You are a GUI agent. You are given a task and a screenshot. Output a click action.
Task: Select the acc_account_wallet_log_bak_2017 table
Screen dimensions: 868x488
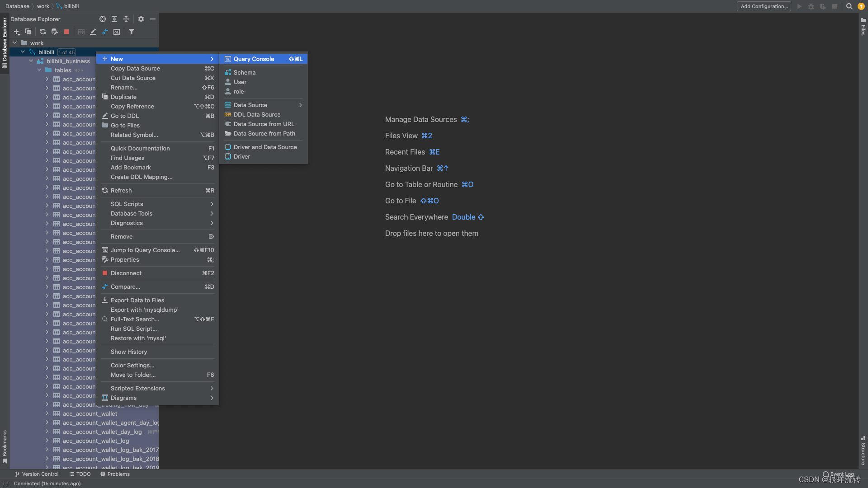click(x=111, y=450)
